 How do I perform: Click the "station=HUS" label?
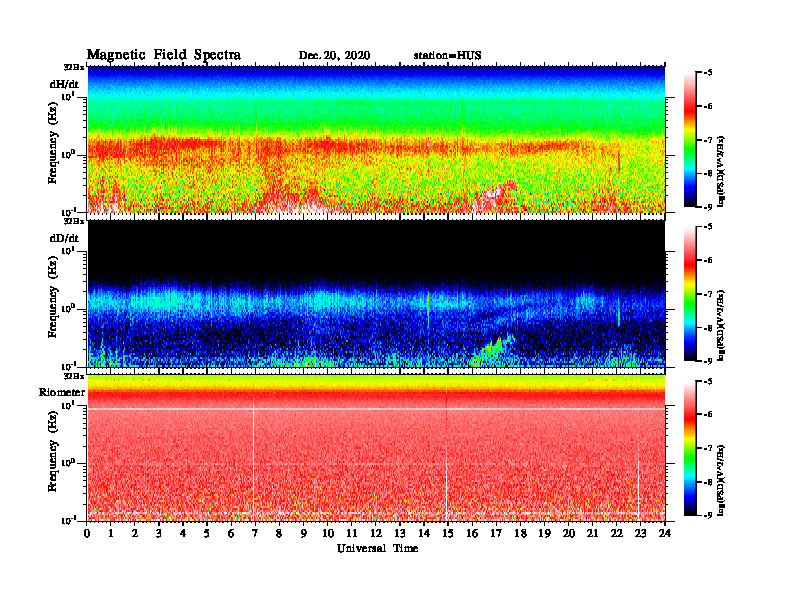(x=447, y=56)
